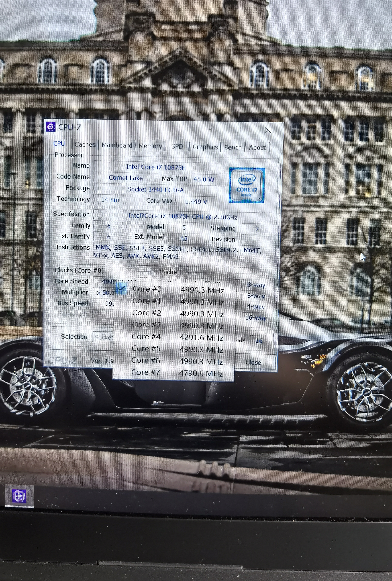
Task: Click the processor Name field value
Action: pos(156,167)
